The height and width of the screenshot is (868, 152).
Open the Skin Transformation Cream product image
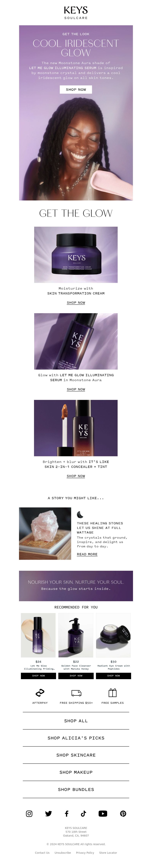coord(76,254)
